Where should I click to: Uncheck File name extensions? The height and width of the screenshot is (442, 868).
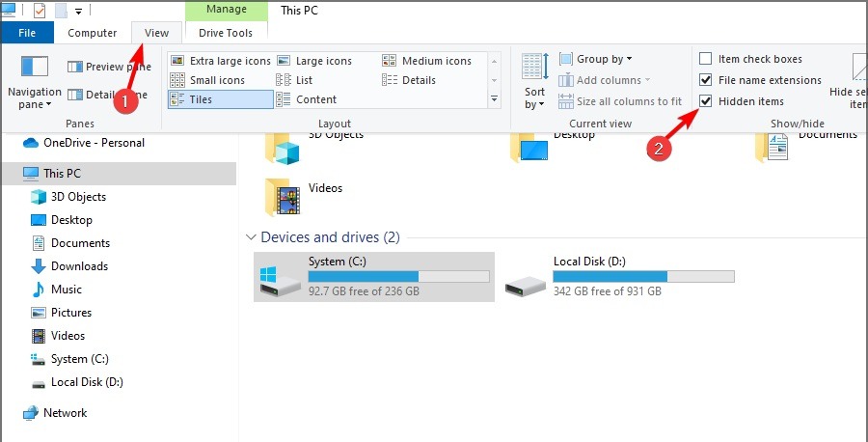pos(705,80)
